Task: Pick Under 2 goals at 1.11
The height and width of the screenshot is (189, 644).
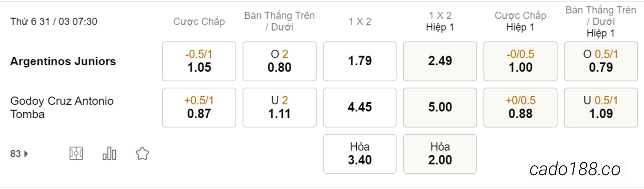Action: coord(280,108)
